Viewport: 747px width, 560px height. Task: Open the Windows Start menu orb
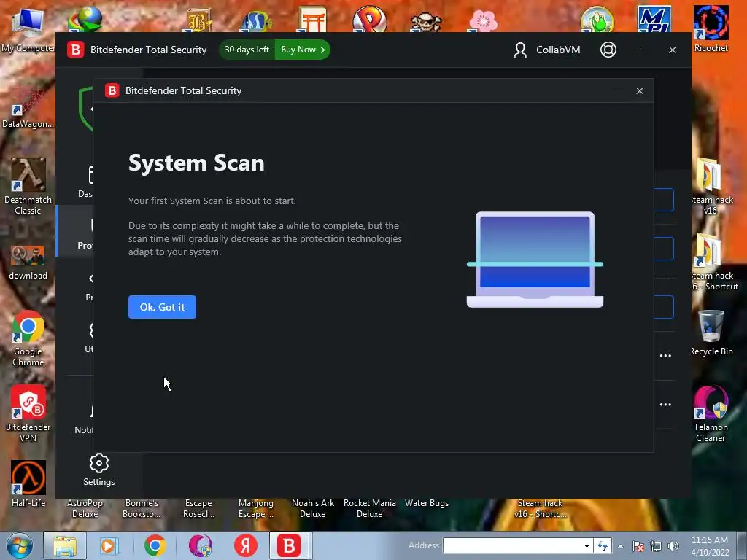pos(19,545)
